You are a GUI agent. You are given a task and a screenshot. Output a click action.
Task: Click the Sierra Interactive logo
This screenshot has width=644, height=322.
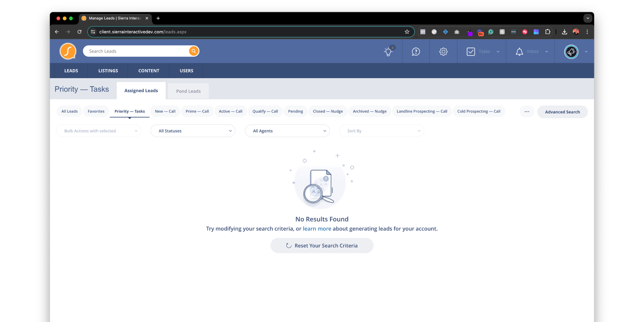coord(68,51)
